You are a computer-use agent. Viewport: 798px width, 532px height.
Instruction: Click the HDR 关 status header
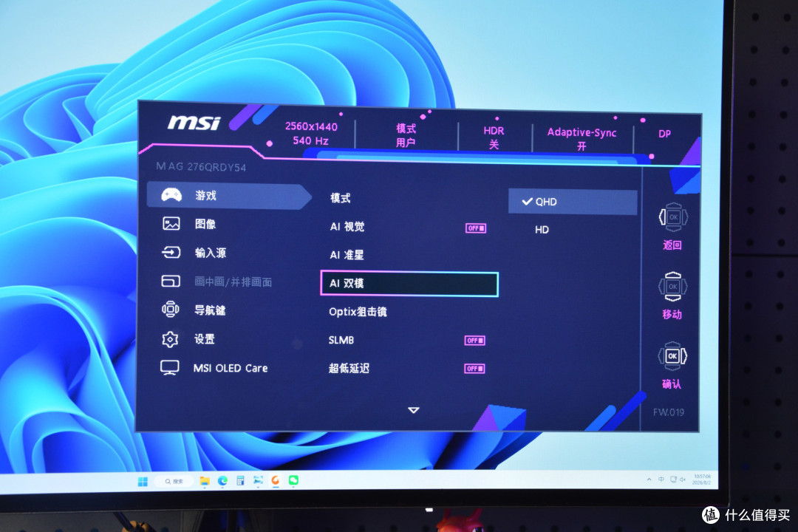click(494, 137)
